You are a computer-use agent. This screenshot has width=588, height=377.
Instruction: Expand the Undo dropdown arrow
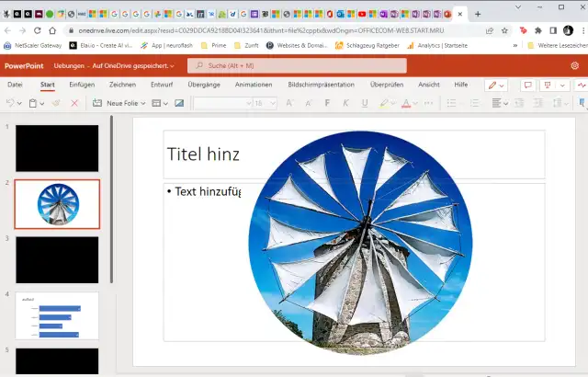pyautogui.click(x=19, y=104)
